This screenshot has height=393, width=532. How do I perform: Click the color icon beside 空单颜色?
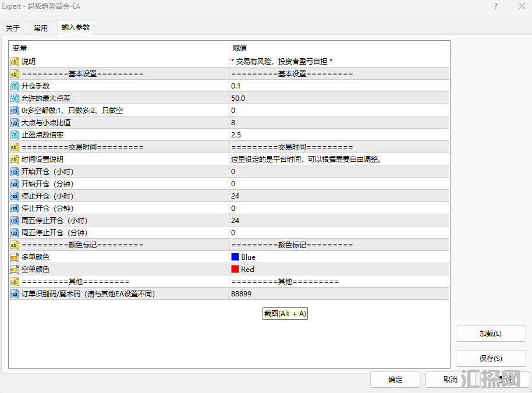click(15, 269)
